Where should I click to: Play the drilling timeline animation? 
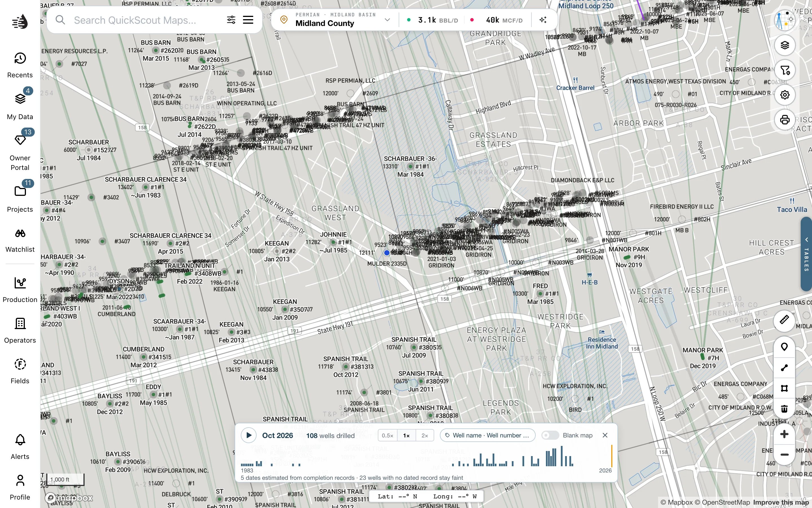point(249,435)
